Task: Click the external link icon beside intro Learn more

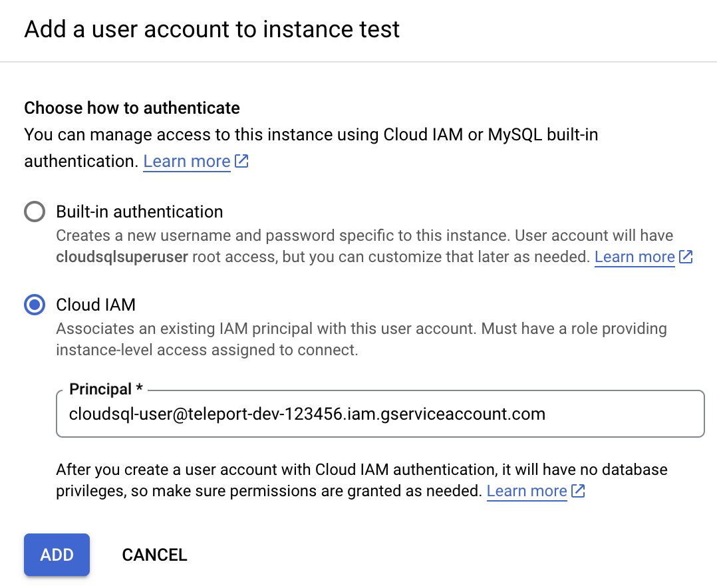Action: 241,161
